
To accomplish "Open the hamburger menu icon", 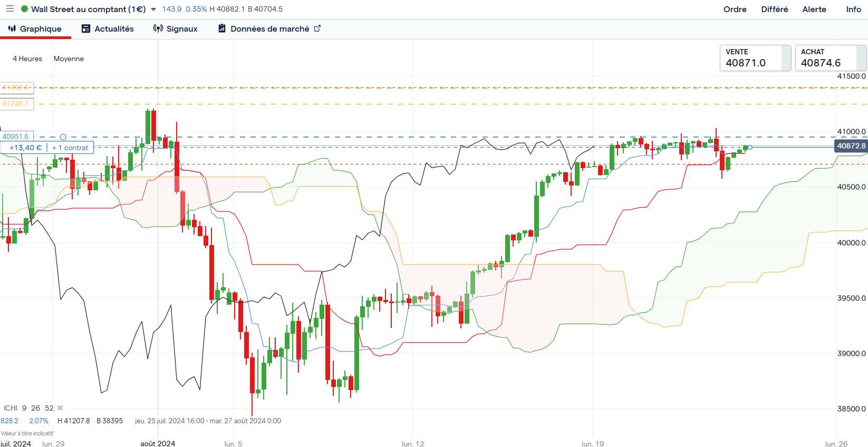I will point(10,9).
